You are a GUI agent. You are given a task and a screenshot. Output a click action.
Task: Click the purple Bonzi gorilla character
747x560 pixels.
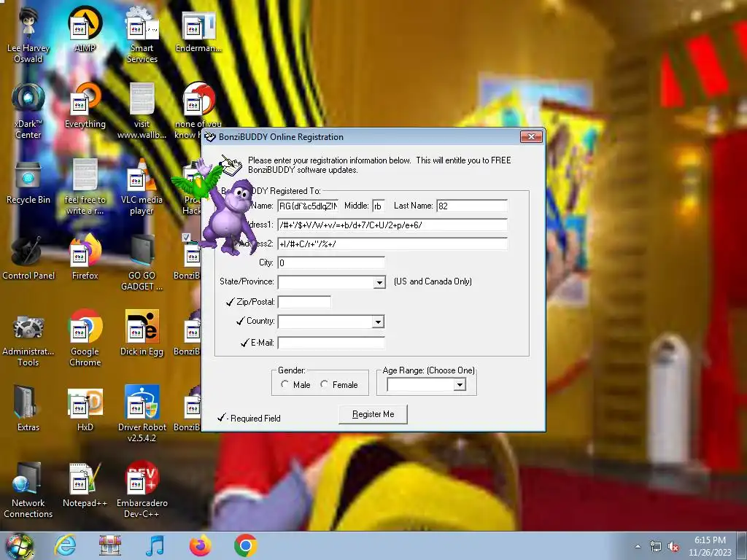coord(230,217)
